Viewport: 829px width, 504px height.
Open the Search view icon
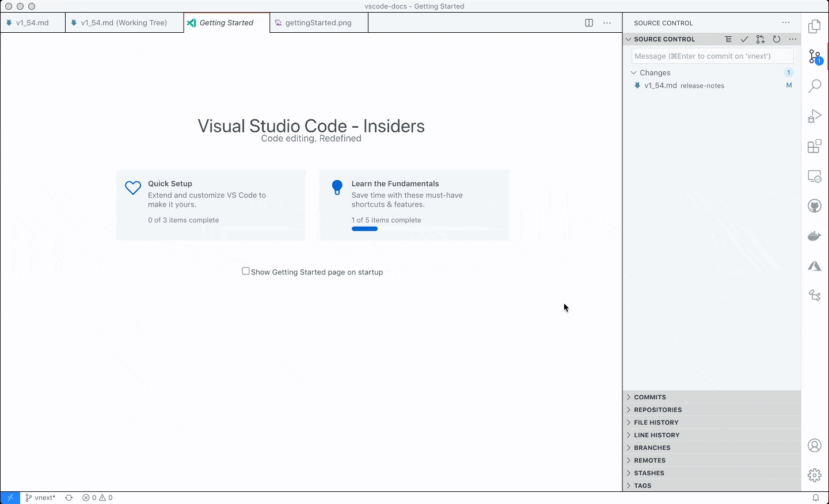[815, 86]
